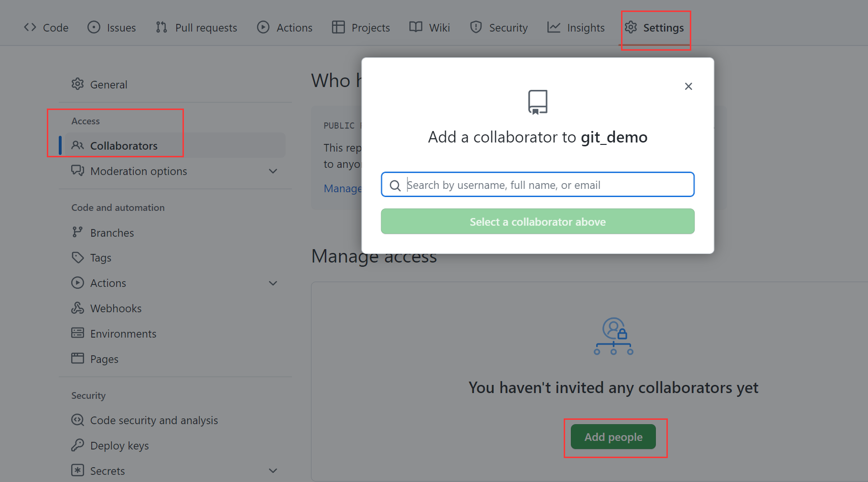Click the General gear icon in sidebar
The width and height of the screenshot is (868, 482).
pyautogui.click(x=77, y=84)
